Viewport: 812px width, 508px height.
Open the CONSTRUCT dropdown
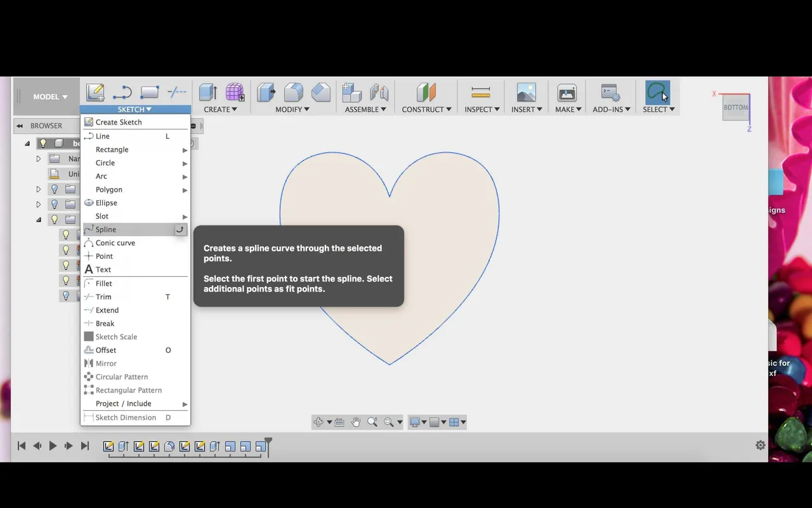[426, 109]
